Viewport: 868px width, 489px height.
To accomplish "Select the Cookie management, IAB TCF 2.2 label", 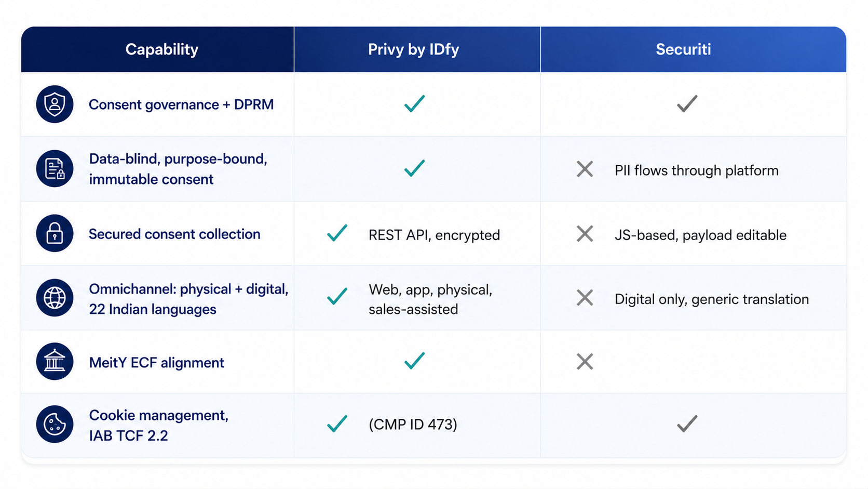I will coord(158,425).
